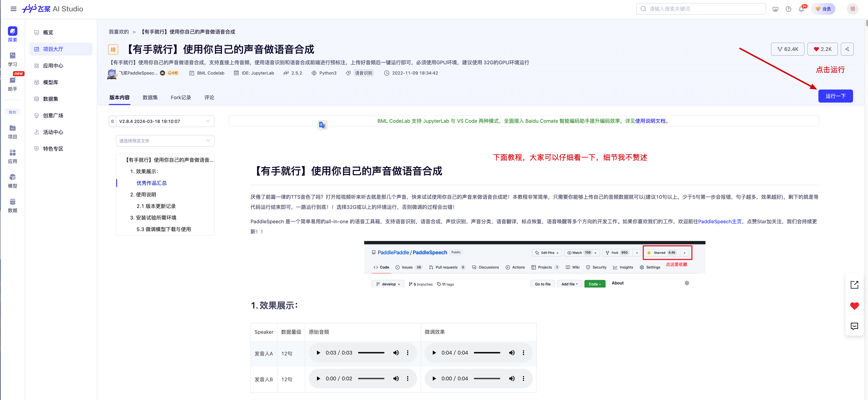Click 发音人B original audio progress slider
868x400 pixels.
point(371,379)
